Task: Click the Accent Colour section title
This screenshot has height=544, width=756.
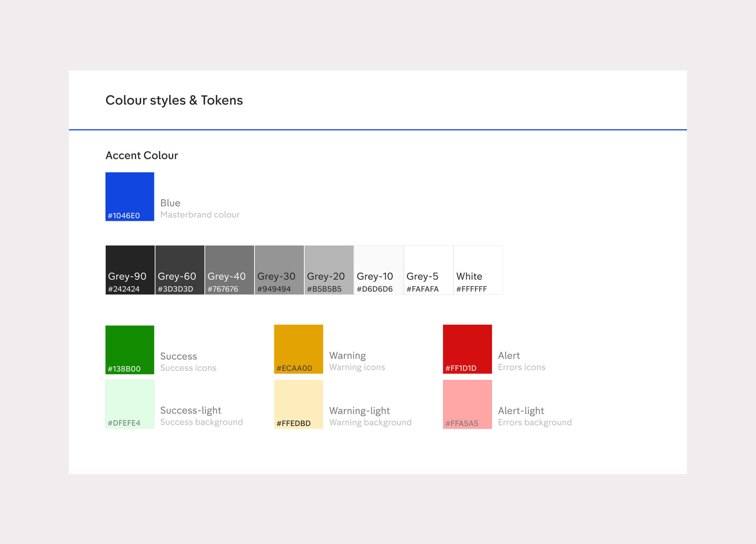Action: [x=142, y=155]
